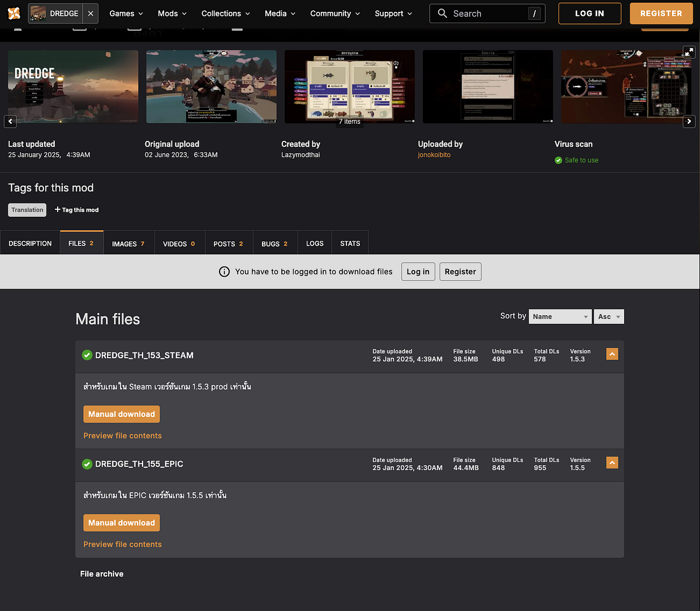Viewport: 700px width, 611px height.
Task: Open the Mods dropdown menu
Action: (x=172, y=14)
